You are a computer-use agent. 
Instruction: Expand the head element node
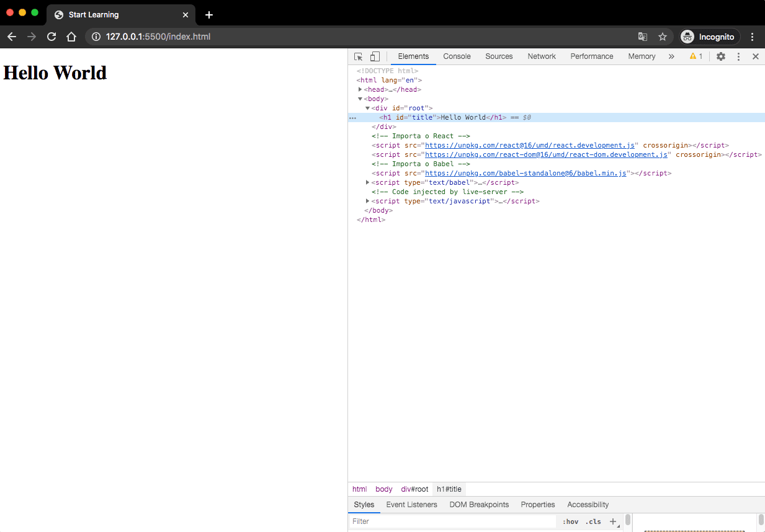(360, 89)
